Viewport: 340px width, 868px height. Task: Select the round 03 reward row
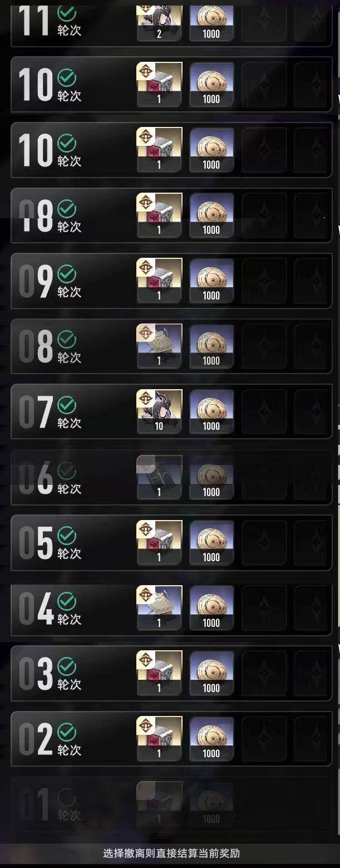(x=171, y=673)
